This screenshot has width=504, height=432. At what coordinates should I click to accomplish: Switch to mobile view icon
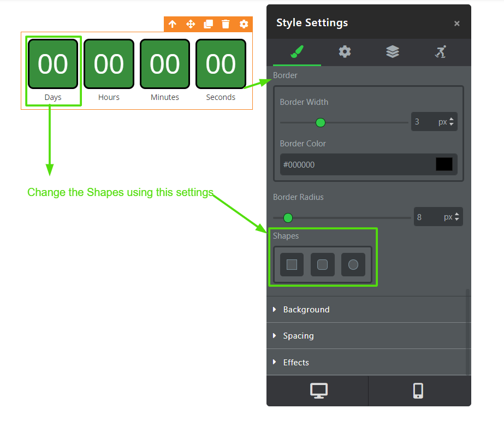coord(418,391)
